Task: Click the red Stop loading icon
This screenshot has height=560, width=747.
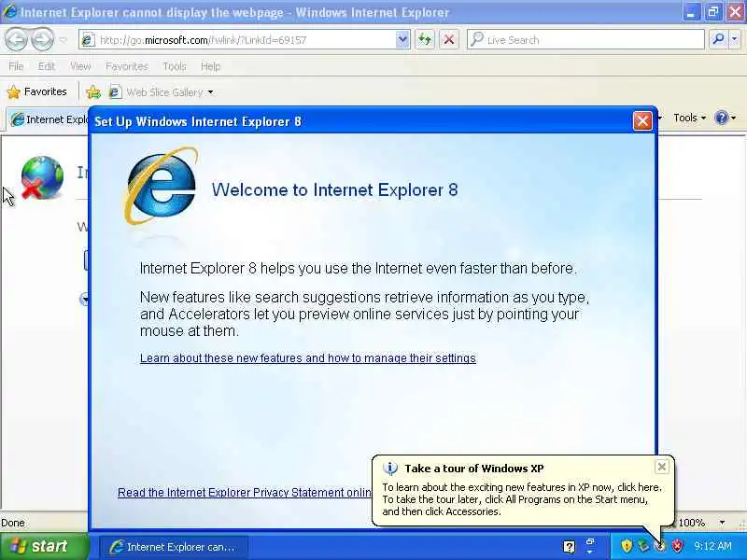Action: [449, 40]
